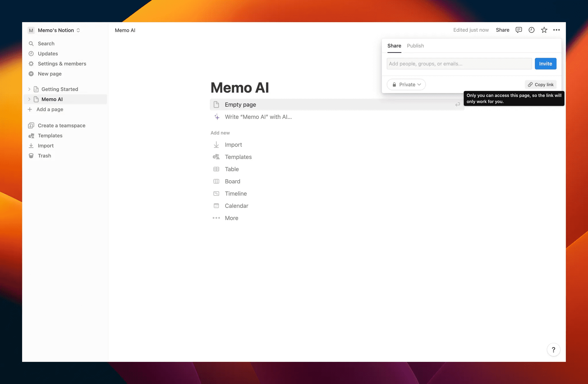
Task: Open the comments icon in top bar
Action: pyautogui.click(x=519, y=30)
